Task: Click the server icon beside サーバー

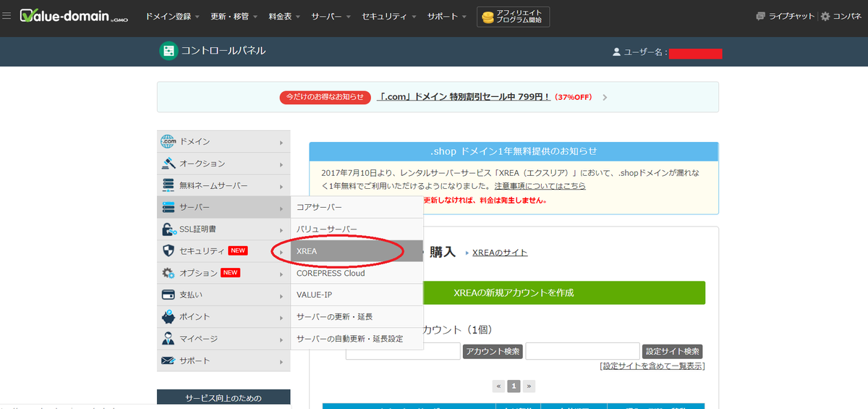Action: click(x=168, y=207)
